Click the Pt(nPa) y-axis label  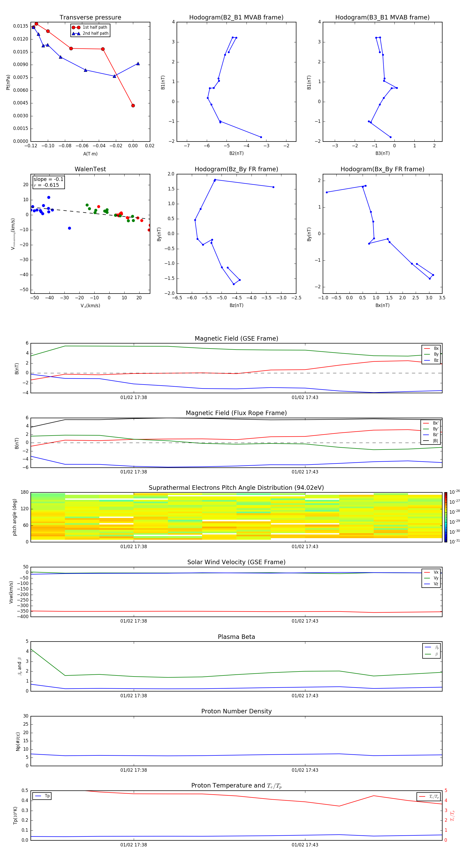pyautogui.click(x=8, y=82)
